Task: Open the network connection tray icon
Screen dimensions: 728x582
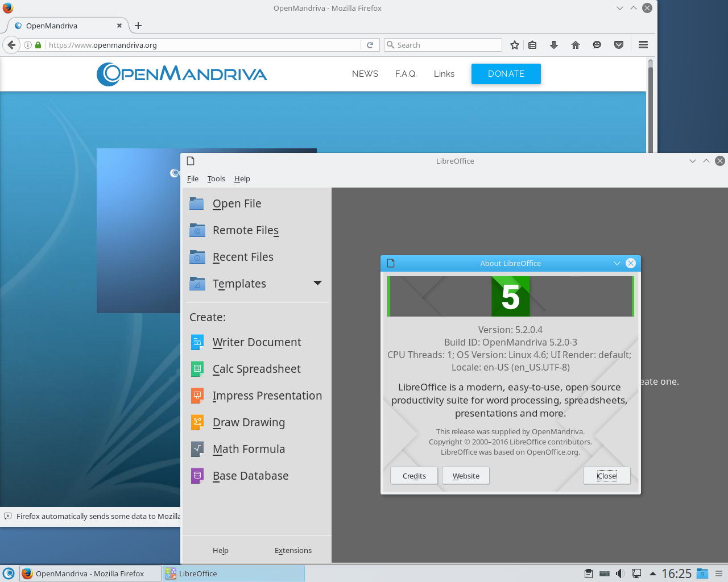Action: [636, 573]
